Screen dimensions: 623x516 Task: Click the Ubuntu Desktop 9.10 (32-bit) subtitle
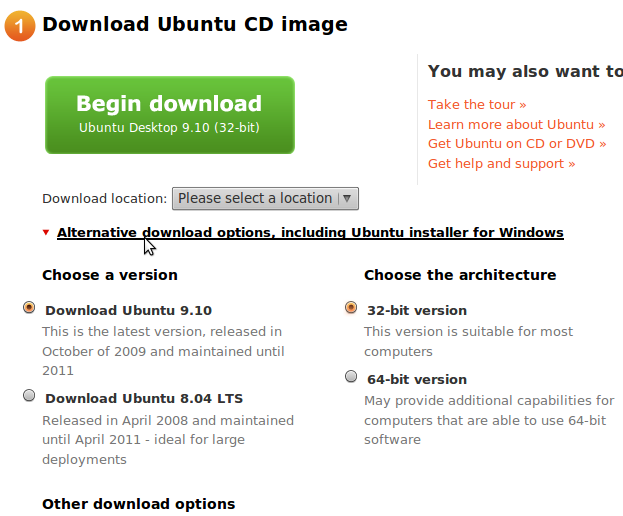(x=169, y=128)
